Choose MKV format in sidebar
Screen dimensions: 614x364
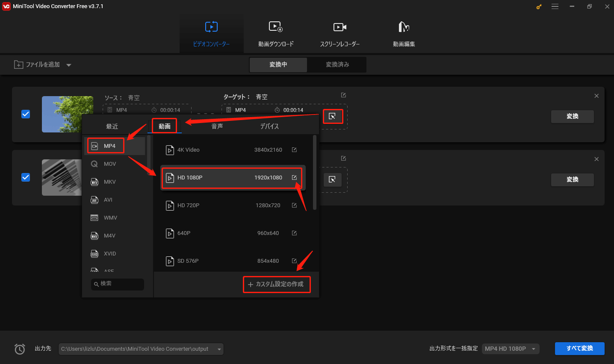coord(115,182)
